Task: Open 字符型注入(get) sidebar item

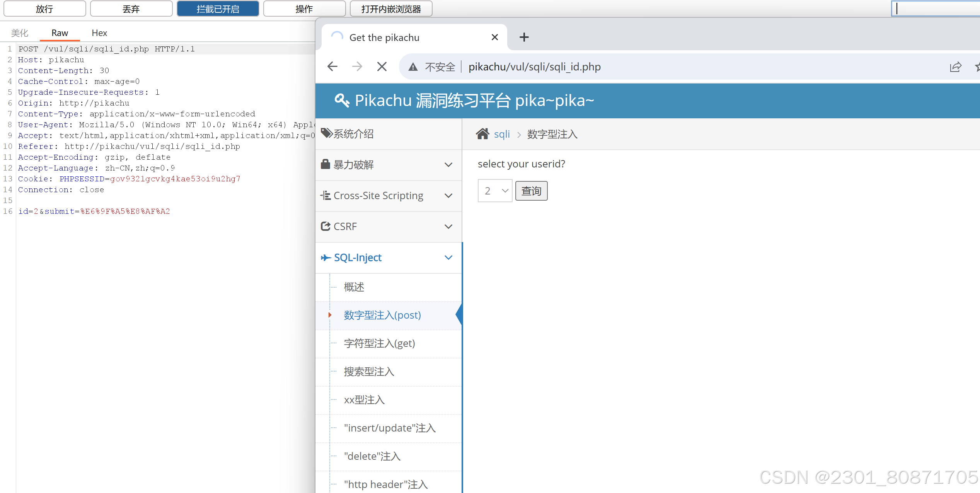Action: [379, 343]
